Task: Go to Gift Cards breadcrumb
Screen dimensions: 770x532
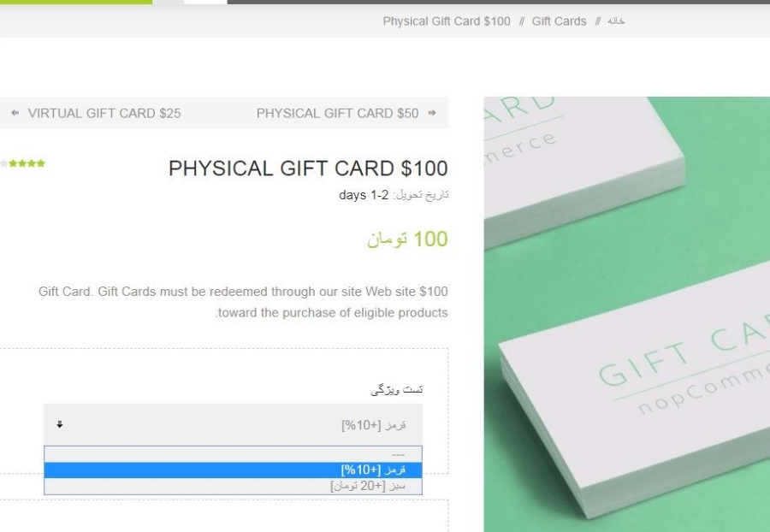Action: (559, 21)
